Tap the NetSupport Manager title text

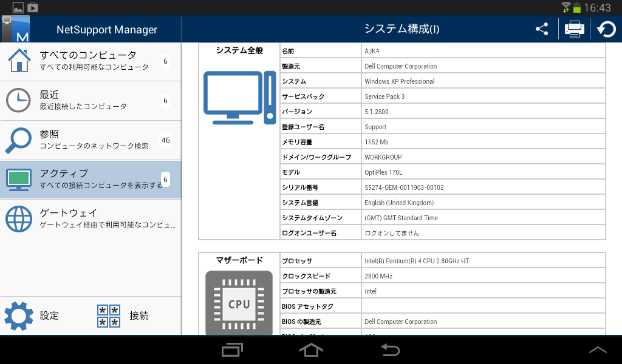(x=107, y=30)
